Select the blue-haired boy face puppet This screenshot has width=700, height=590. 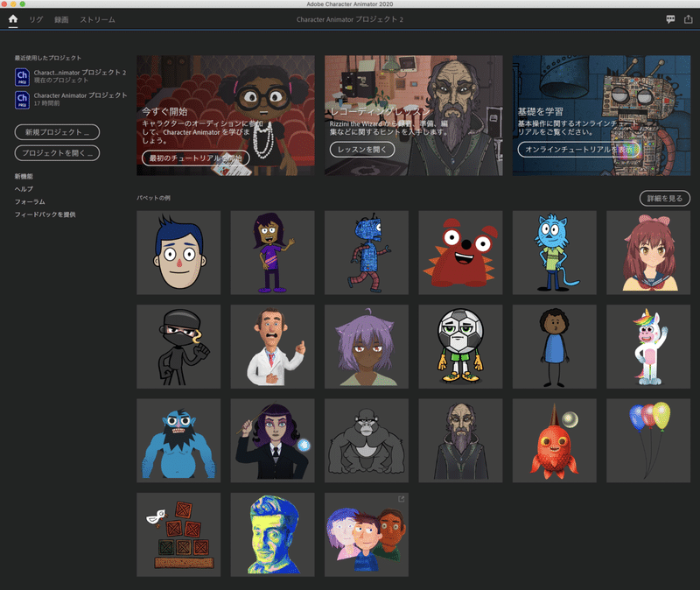pos(178,253)
